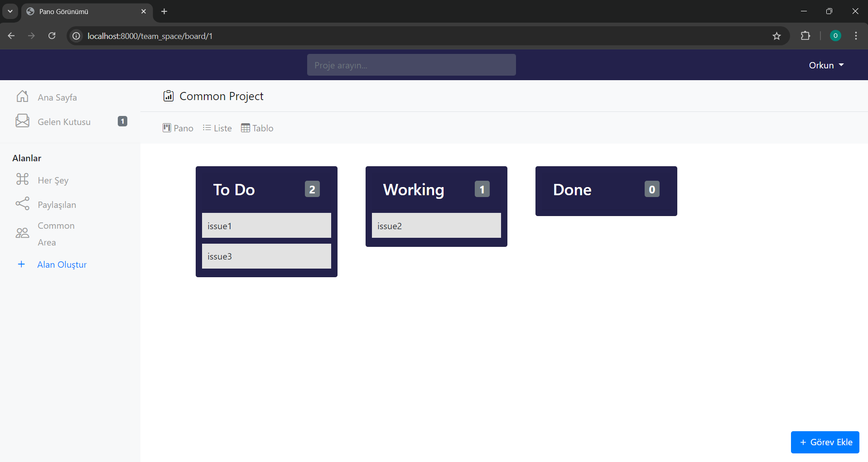868x462 pixels.
Task: Select the Paylaşılan share icon
Action: [22, 204]
